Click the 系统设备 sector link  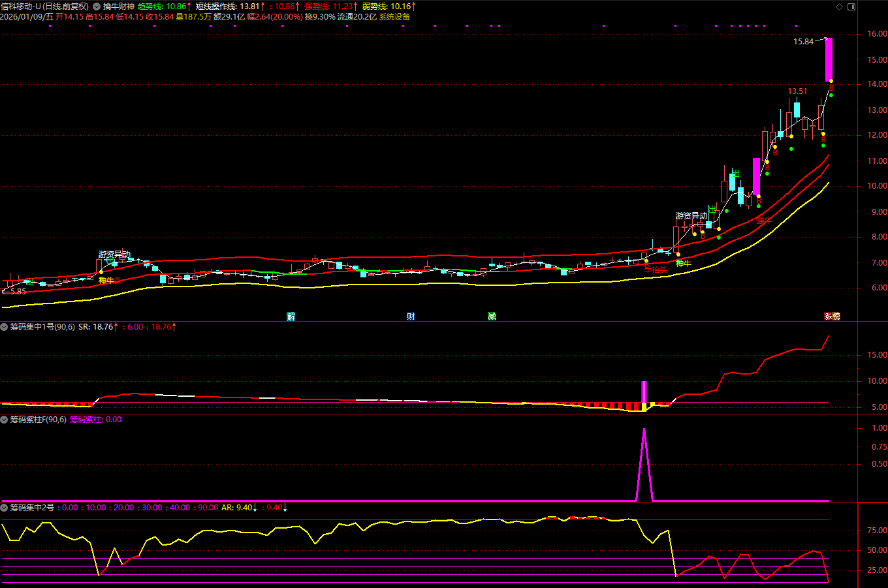click(394, 17)
